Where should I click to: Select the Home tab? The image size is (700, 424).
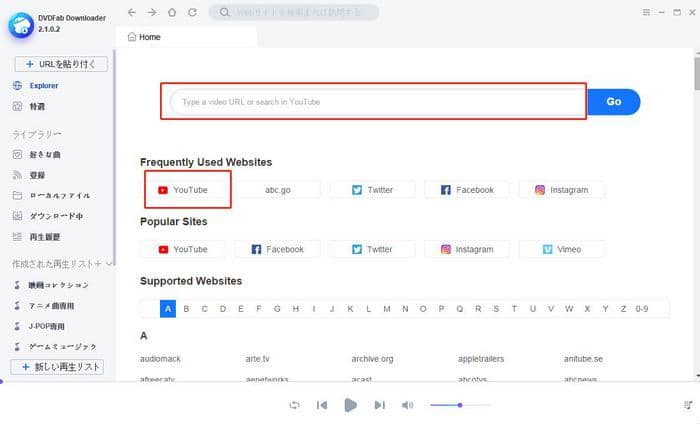coord(187,37)
